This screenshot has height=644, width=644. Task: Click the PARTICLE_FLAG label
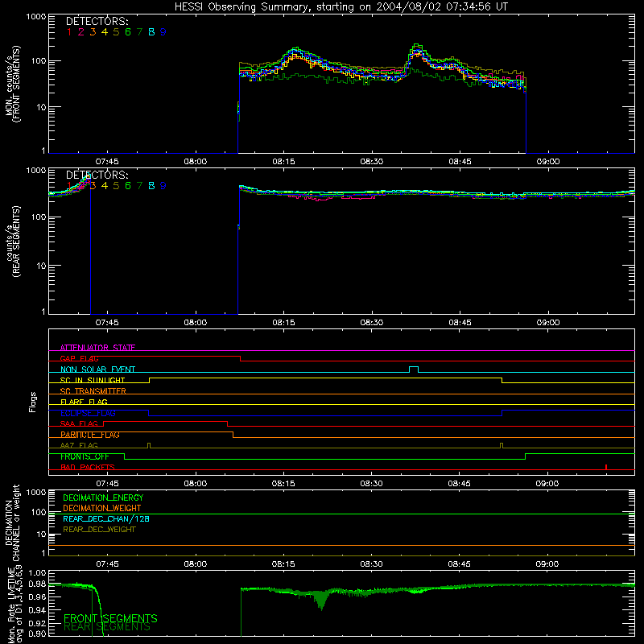pyautogui.click(x=90, y=435)
